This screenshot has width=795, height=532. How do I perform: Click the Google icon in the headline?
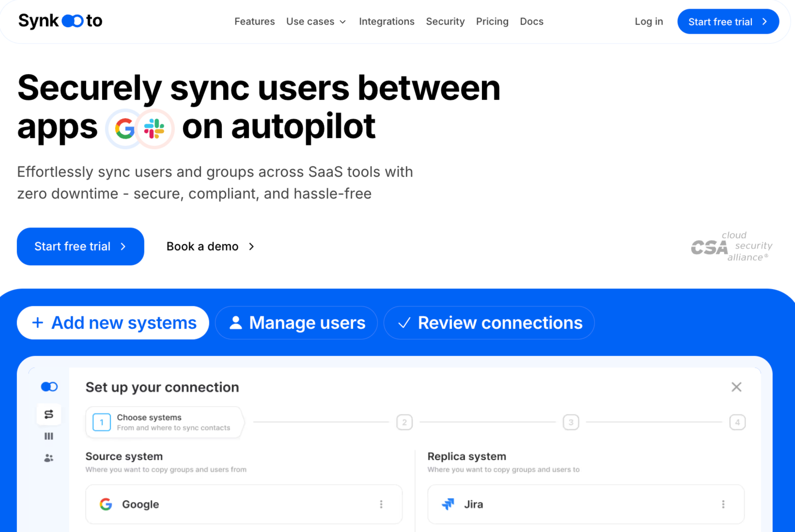click(x=125, y=129)
